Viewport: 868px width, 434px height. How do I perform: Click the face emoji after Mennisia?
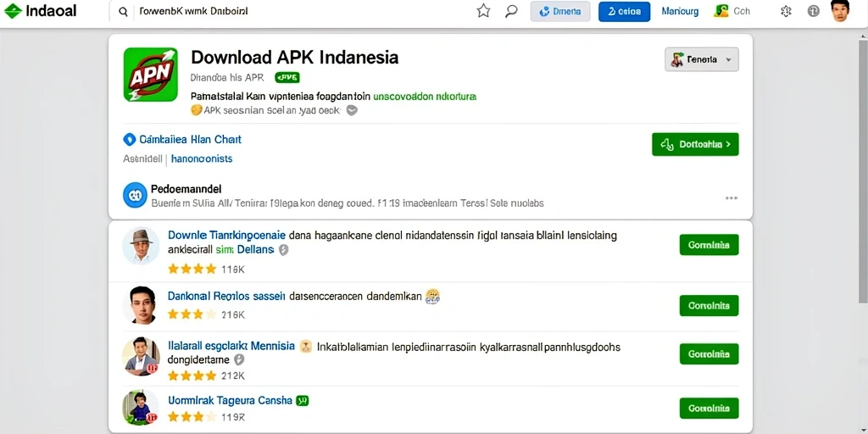(x=305, y=347)
